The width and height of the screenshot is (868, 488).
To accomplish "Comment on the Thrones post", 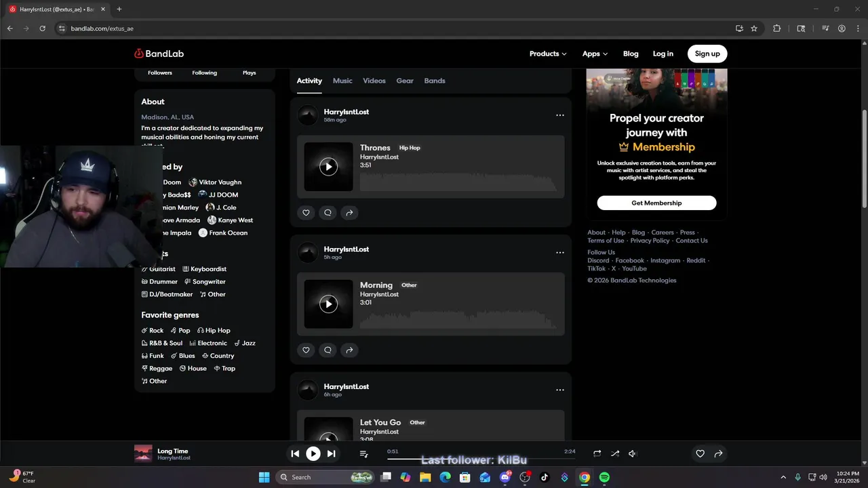I will (328, 213).
